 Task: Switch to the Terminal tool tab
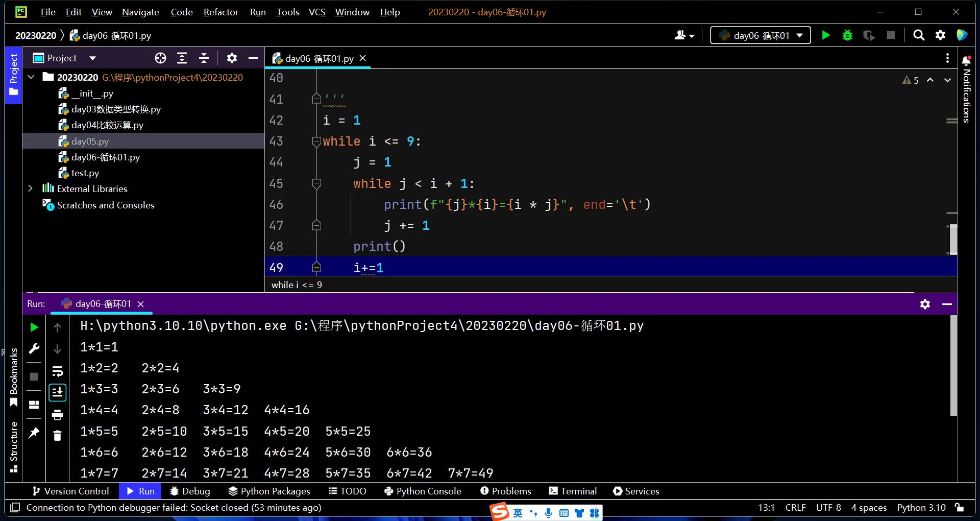click(573, 491)
